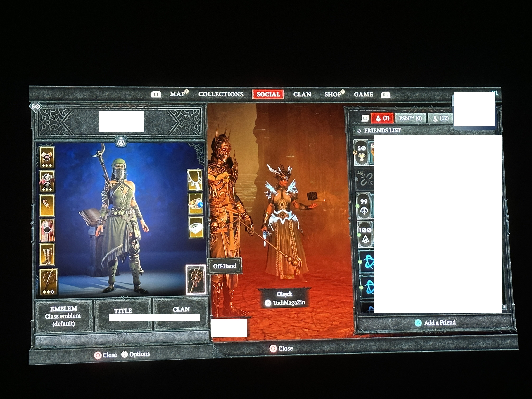Switch to the PSN (0) tab
The image size is (532, 399).
[x=410, y=118]
